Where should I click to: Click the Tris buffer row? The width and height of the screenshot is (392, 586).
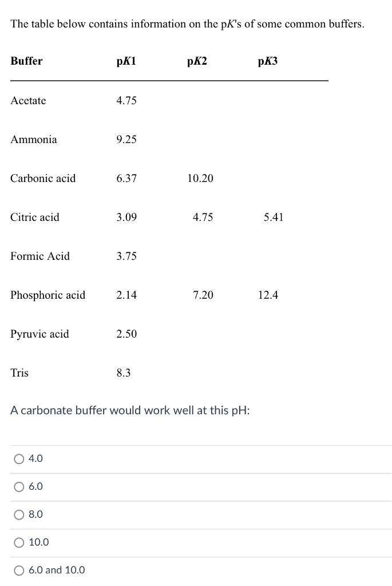pos(19,373)
